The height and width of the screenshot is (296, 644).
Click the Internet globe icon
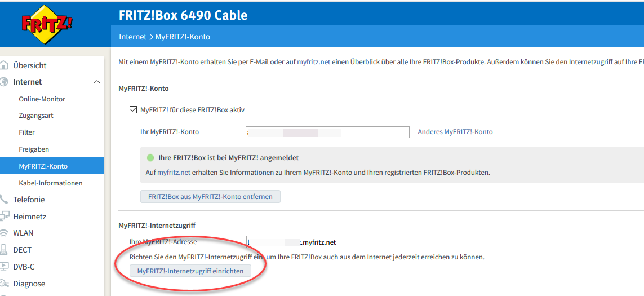point(5,82)
